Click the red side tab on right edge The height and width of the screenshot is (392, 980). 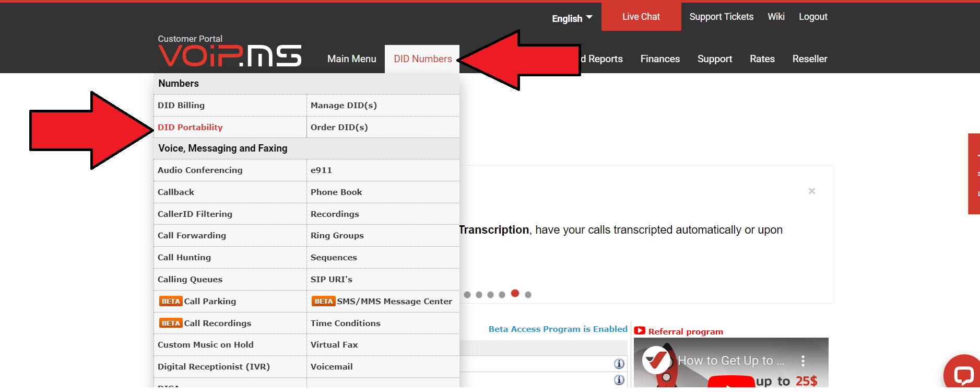pyautogui.click(x=974, y=174)
